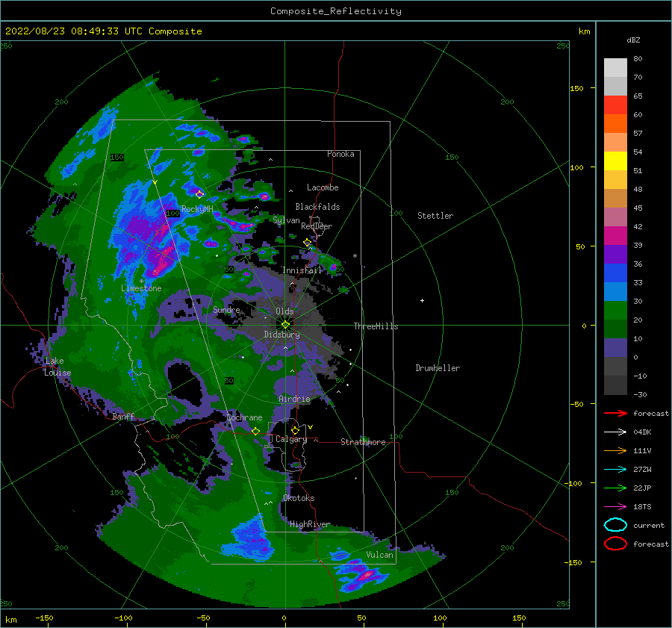Click the RedDeer city label
Viewport: 672px width, 628px height.
(317, 226)
